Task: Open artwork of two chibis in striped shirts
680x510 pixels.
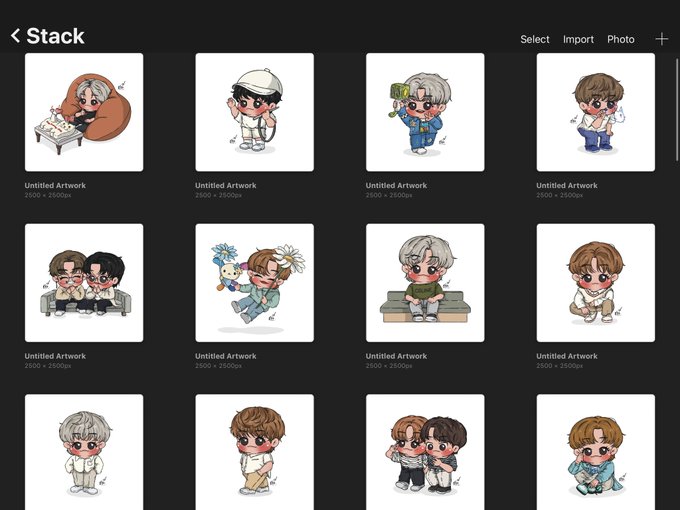Action: coord(425,452)
